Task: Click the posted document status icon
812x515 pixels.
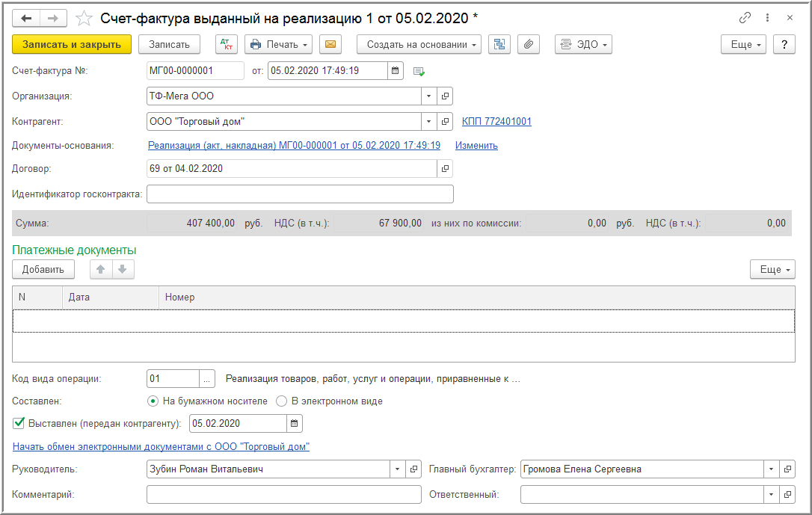Action: click(x=419, y=72)
